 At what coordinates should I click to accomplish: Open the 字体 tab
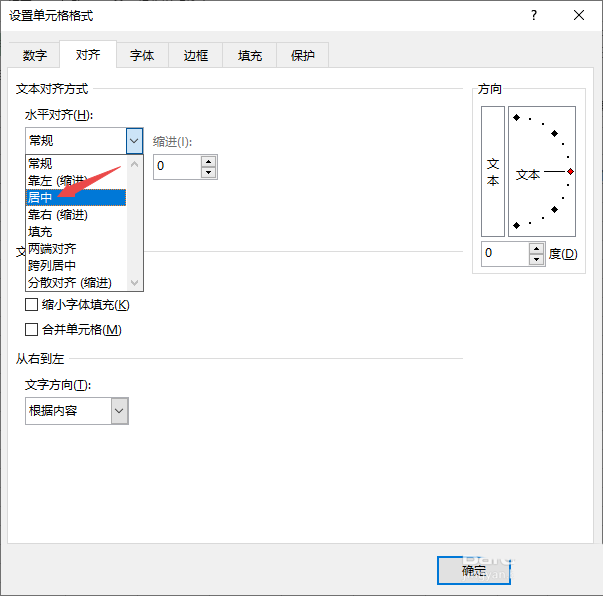142,56
